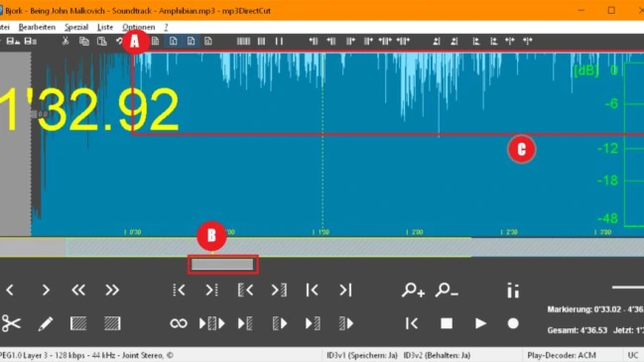The width and height of the screenshot is (644, 362).
Task: Start recording with the round Record button
Action: (513, 323)
